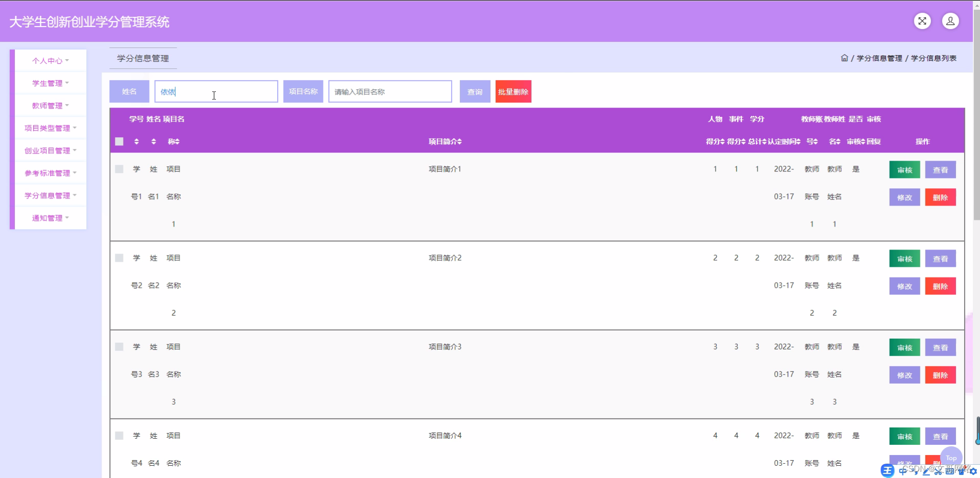Click 删除 for row 项目简介2
The width and height of the screenshot is (980, 478).
tap(940, 286)
